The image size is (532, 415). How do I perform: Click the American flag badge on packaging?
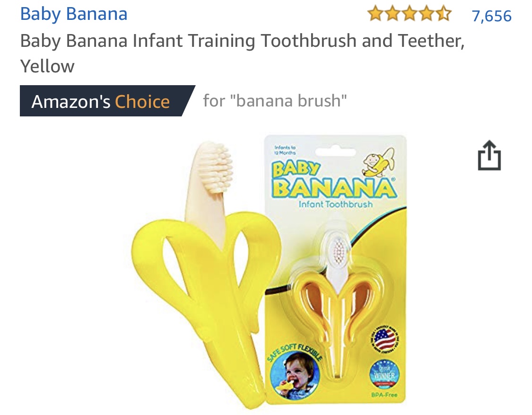point(385,339)
